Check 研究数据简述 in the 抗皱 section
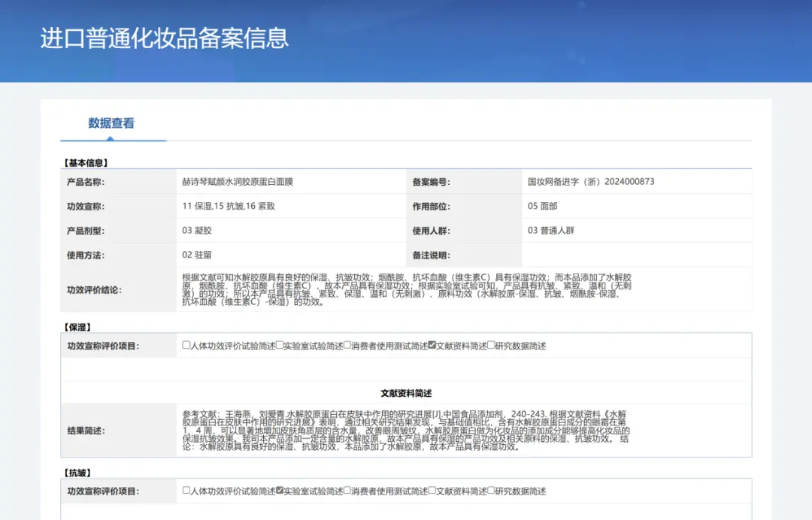Screen dimensions: 812x520 [491, 491]
